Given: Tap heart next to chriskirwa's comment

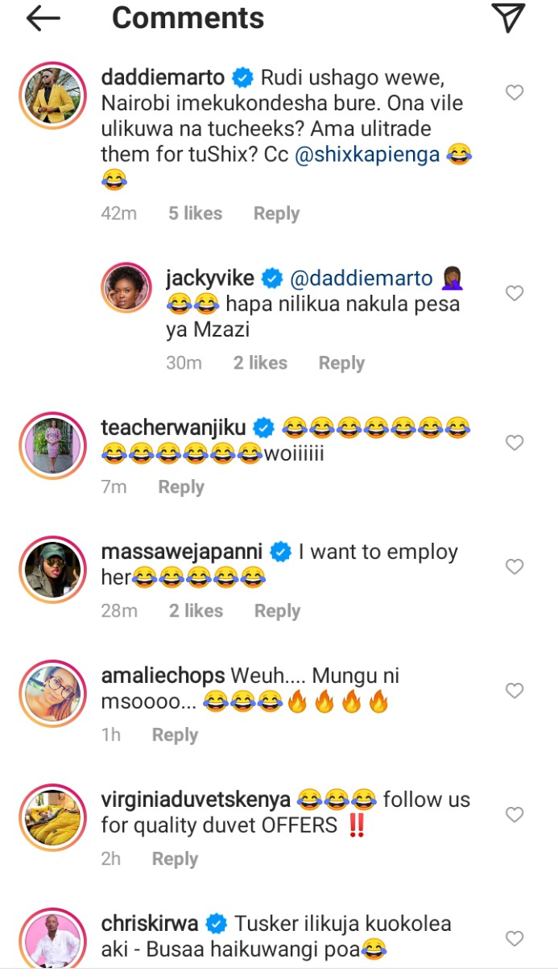Looking at the screenshot, I should pos(515,939).
